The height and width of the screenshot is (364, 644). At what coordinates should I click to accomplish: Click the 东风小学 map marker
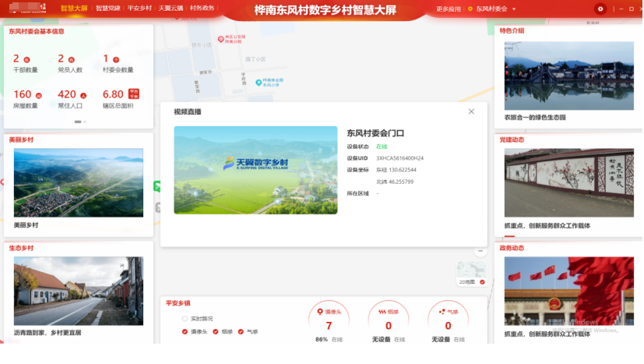[259, 83]
